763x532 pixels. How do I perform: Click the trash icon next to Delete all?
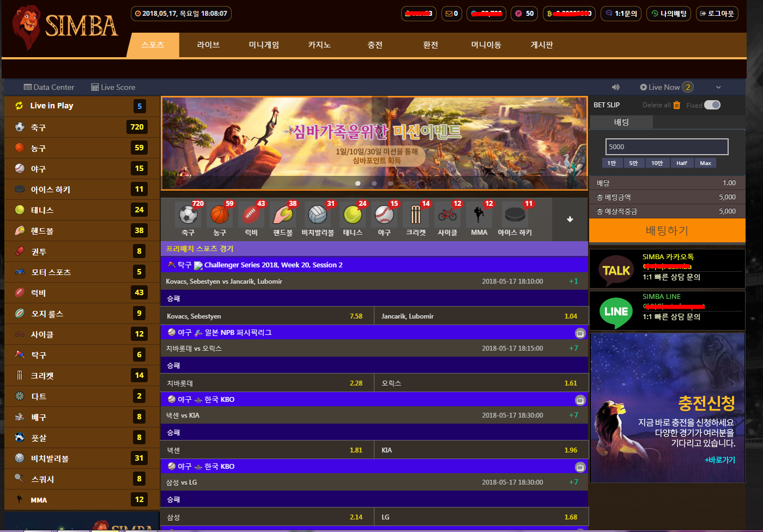click(677, 105)
